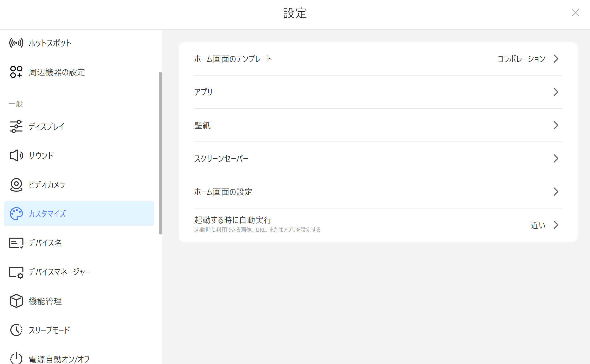Click the Device Name (デバイス名) icon
This screenshot has width=590, height=364.
(16, 243)
